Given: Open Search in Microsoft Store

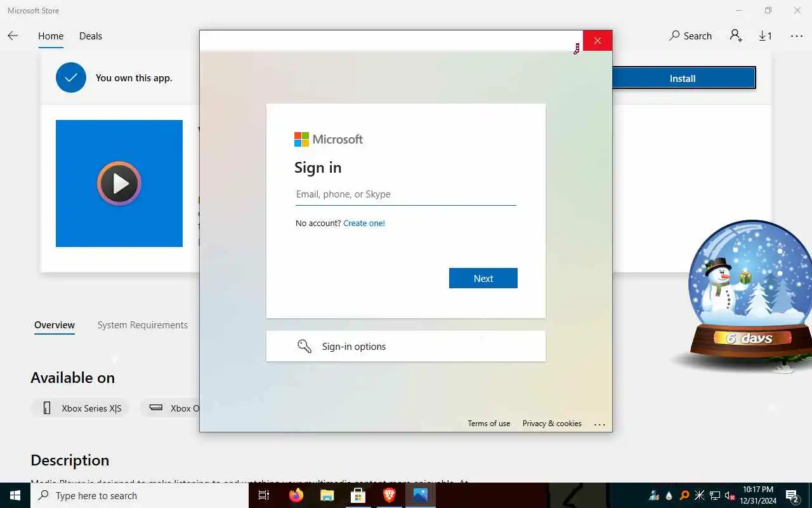Looking at the screenshot, I should [690, 36].
